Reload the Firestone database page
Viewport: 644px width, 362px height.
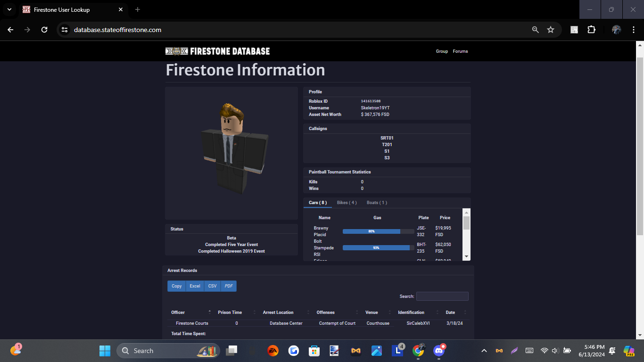point(44,30)
